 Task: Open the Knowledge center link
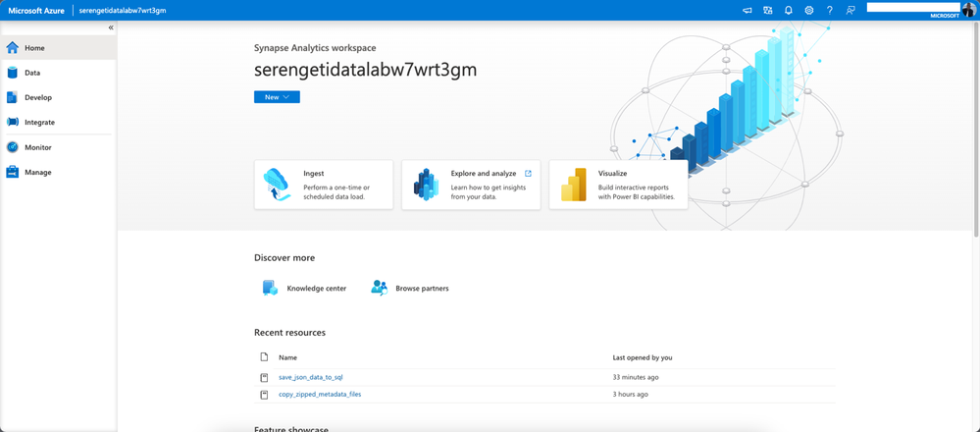[316, 289]
